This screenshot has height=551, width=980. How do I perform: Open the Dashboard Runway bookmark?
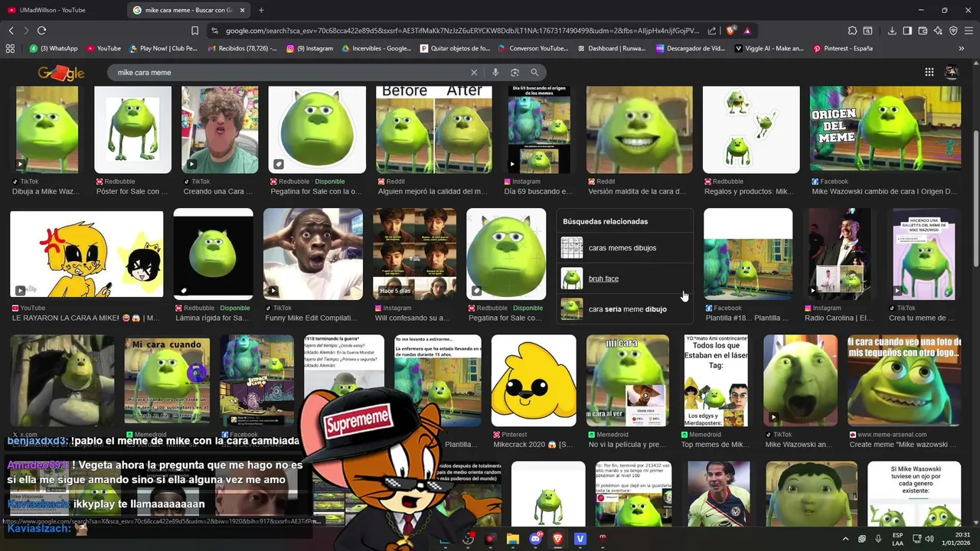click(611, 48)
